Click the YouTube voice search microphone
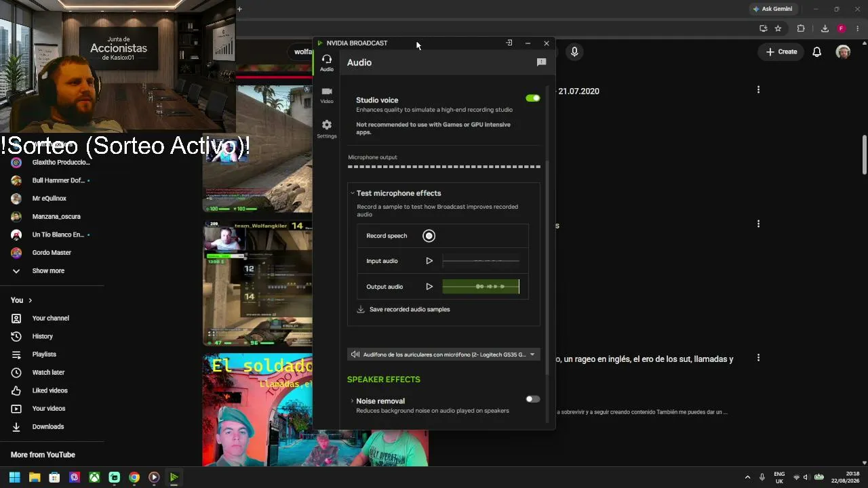The height and width of the screenshot is (488, 868). pos(574,52)
